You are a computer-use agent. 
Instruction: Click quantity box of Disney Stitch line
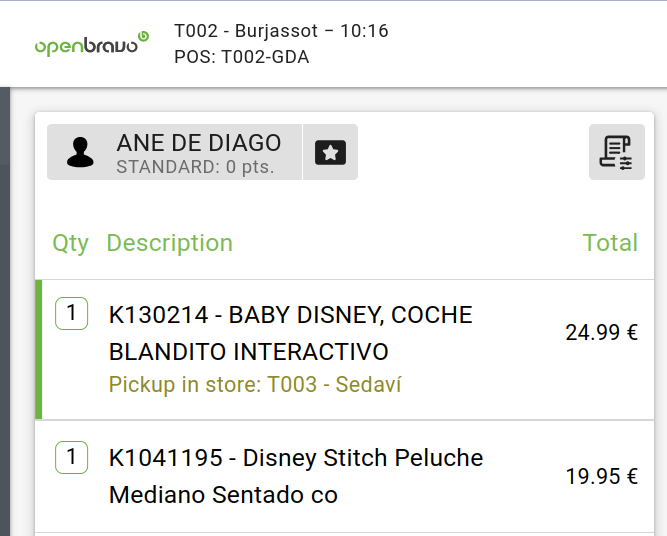coord(71,458)
